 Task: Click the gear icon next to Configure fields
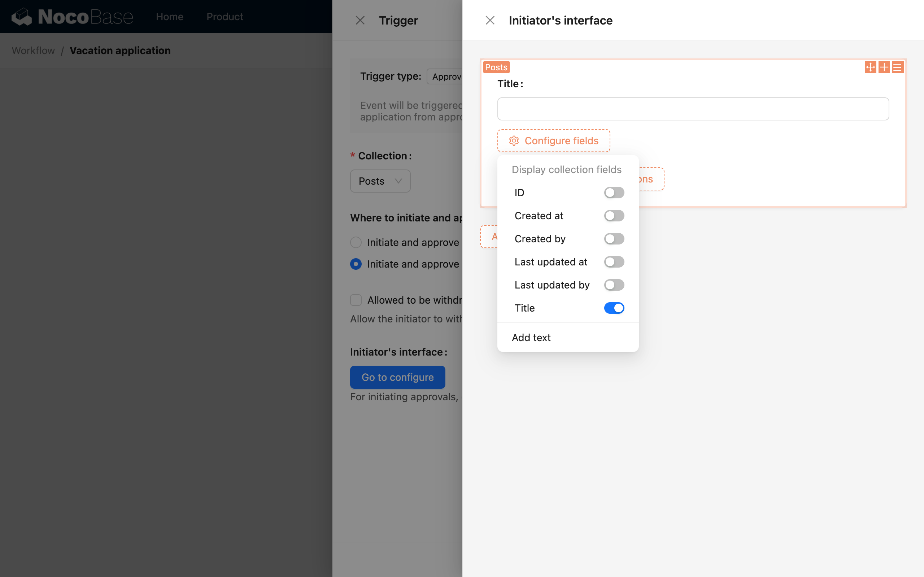(514, 140)
